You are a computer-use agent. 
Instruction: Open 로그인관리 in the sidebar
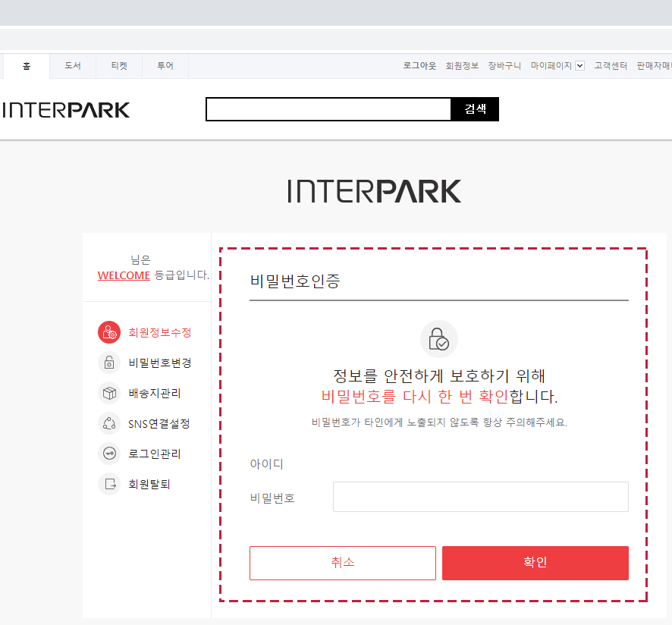[155, 454]
